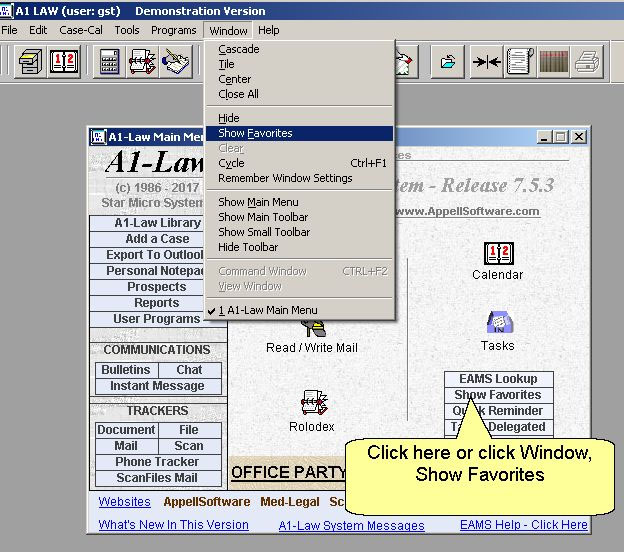Open the Rolodex icon in main menu

311,405
